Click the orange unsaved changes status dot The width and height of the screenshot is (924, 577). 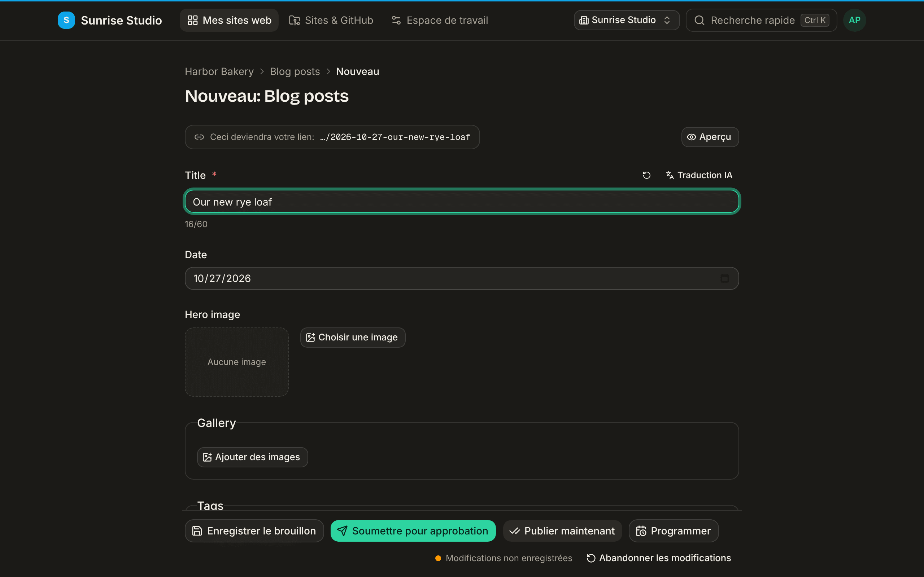tap(438, 558)
